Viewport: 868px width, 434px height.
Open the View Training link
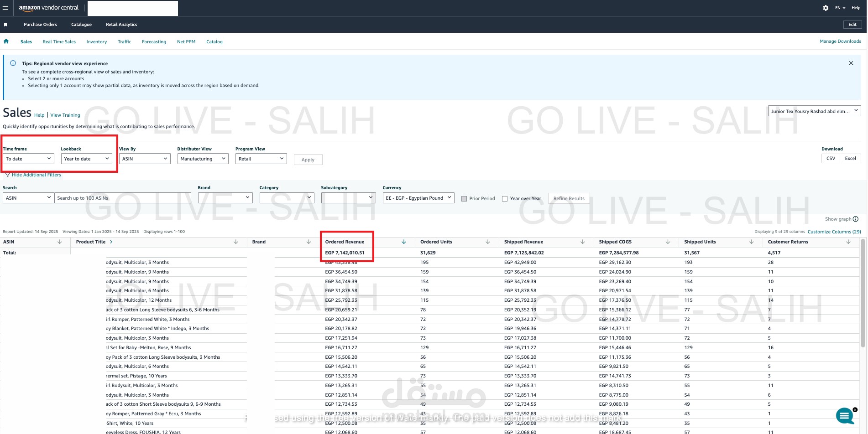click(65, 115)
